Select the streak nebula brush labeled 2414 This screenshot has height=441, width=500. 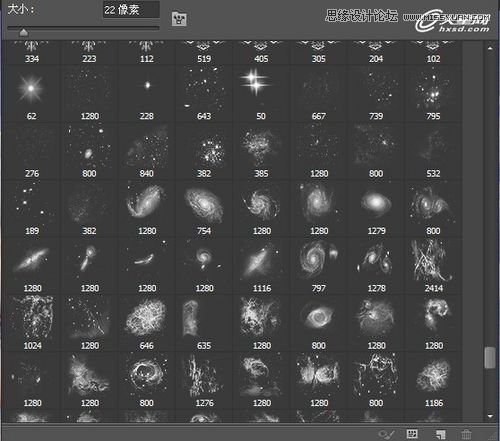click(433, 266)
